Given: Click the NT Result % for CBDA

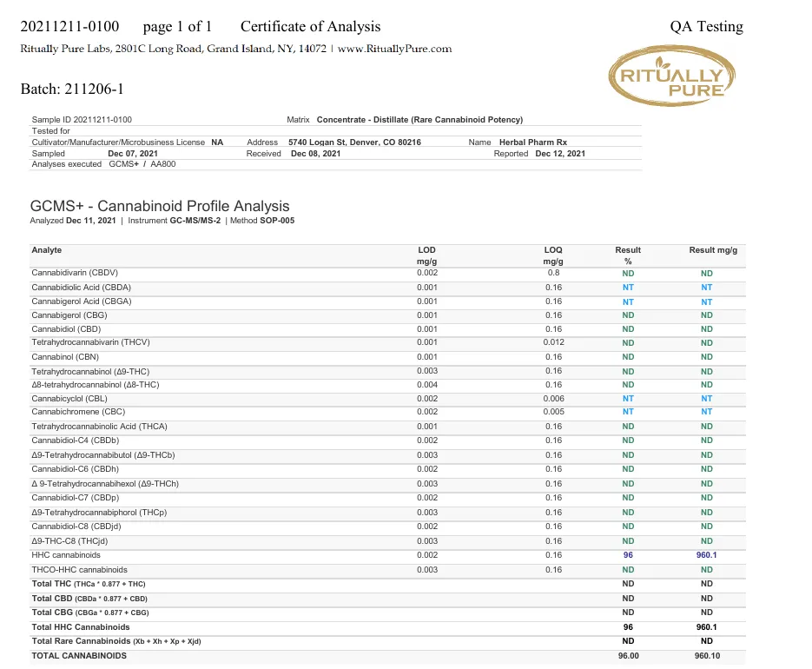Looking at the screenshot, I should [x=628, y=288].
